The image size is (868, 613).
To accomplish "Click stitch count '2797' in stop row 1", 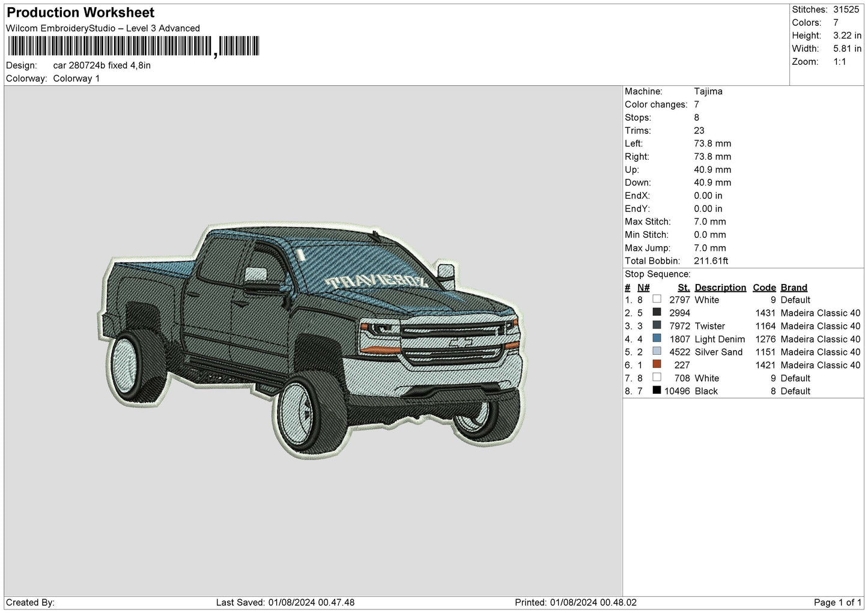I will click(679, 300).
